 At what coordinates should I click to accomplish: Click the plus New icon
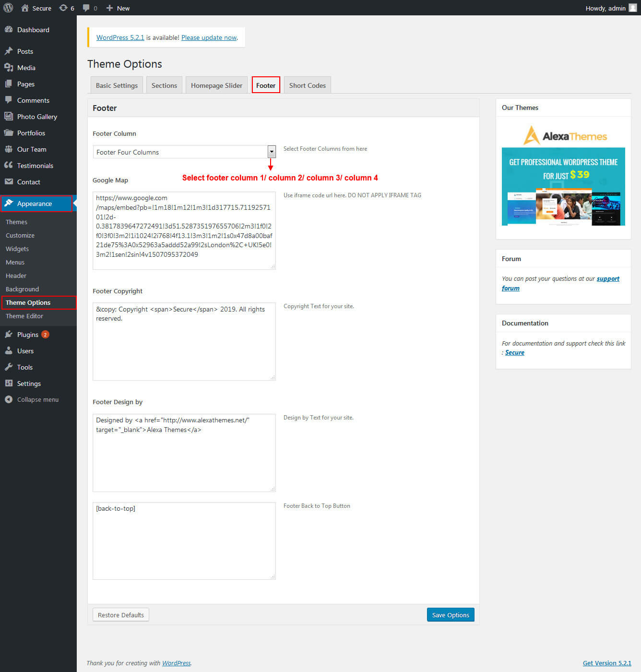tap(109, 8)
